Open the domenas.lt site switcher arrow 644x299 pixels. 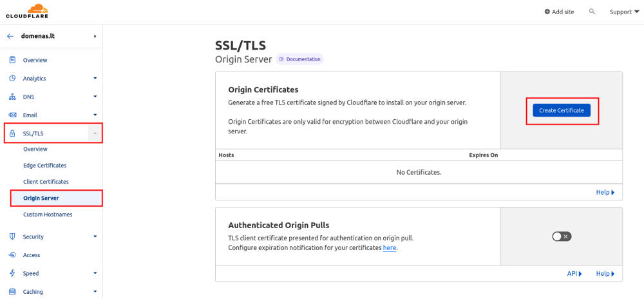(95, 36)
